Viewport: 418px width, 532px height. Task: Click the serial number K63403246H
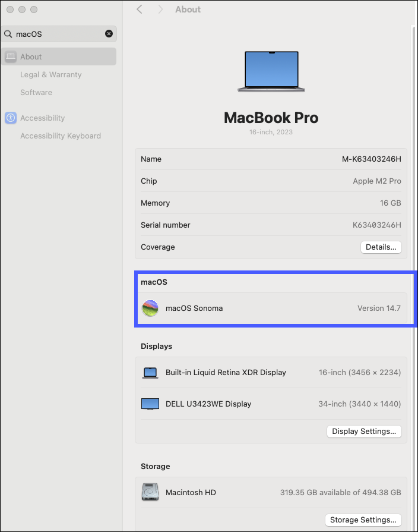pos(376,225)
